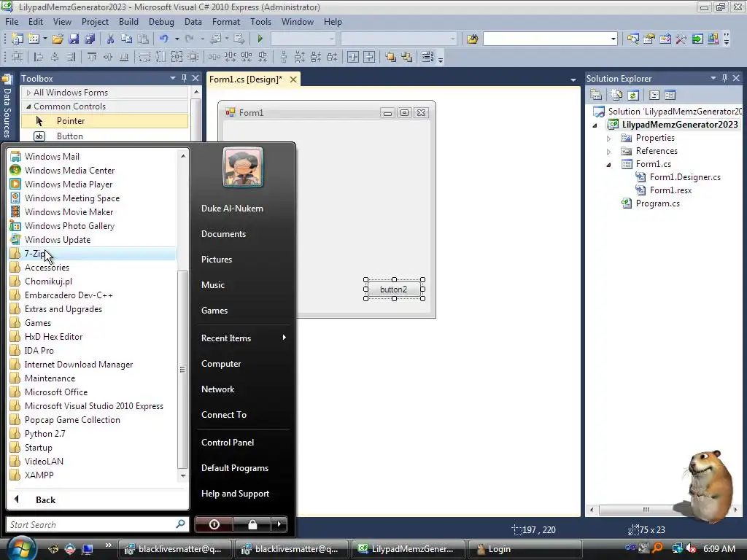
Task: Open the File menu
Action: coord(12,22)
